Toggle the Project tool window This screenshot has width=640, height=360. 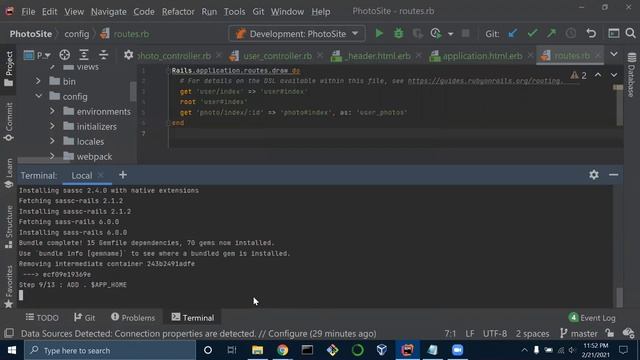pos(9,69)
